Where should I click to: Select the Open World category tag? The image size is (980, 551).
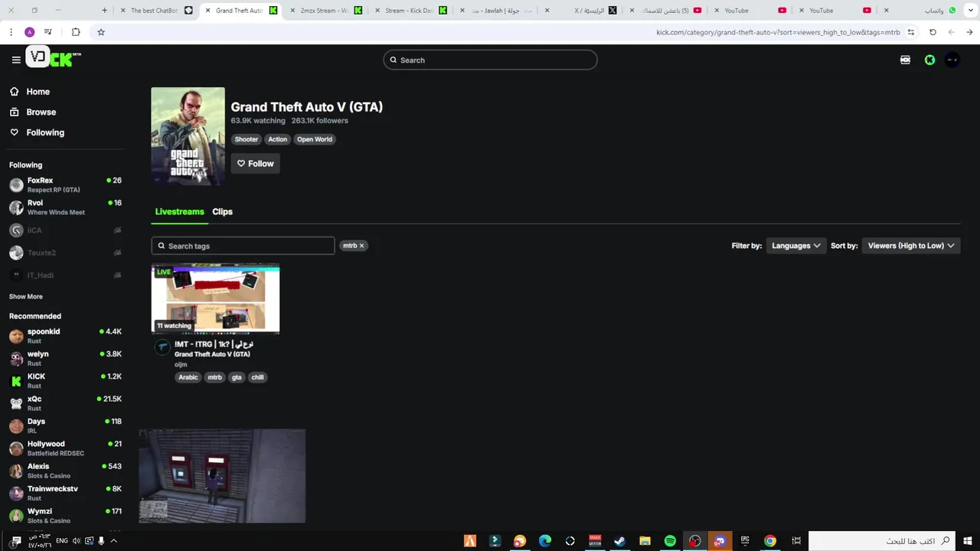[x=315, y=139]
